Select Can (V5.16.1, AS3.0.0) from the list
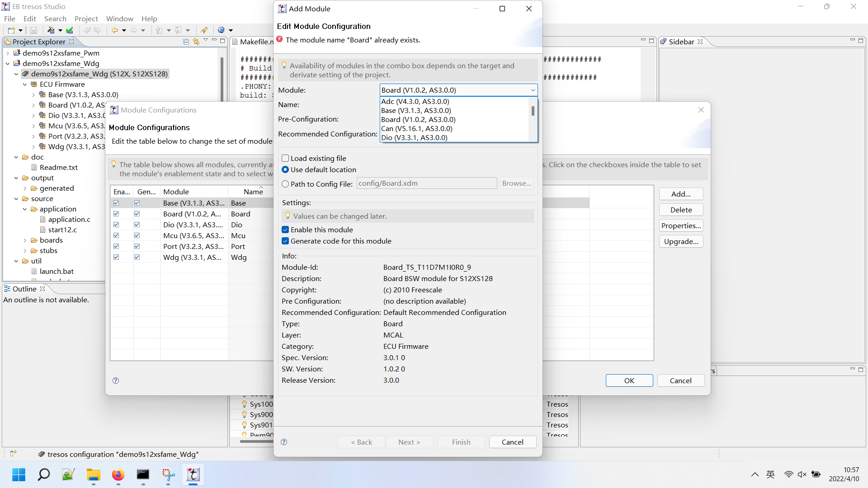 pos(416,129)
